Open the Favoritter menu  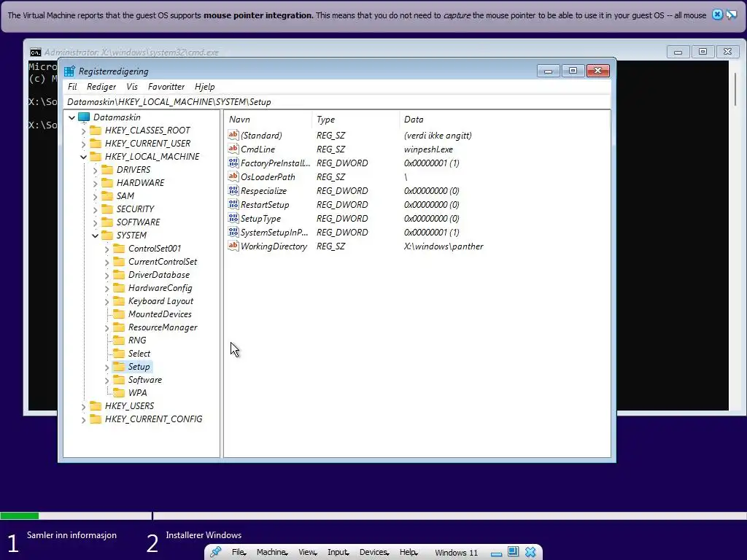pyautogui.click(x=166, y=87)
